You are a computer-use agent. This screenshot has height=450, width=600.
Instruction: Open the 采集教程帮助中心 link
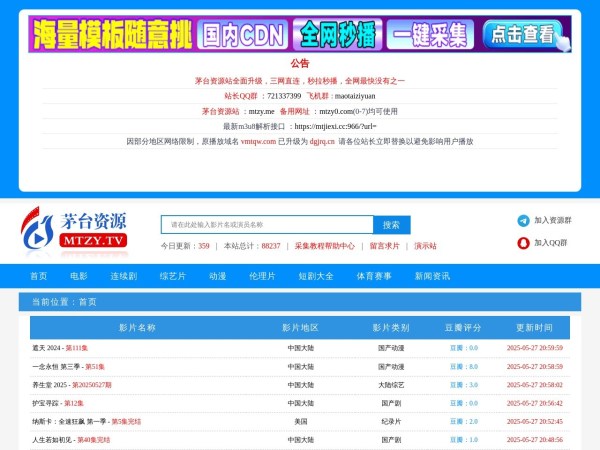[325, 246]
